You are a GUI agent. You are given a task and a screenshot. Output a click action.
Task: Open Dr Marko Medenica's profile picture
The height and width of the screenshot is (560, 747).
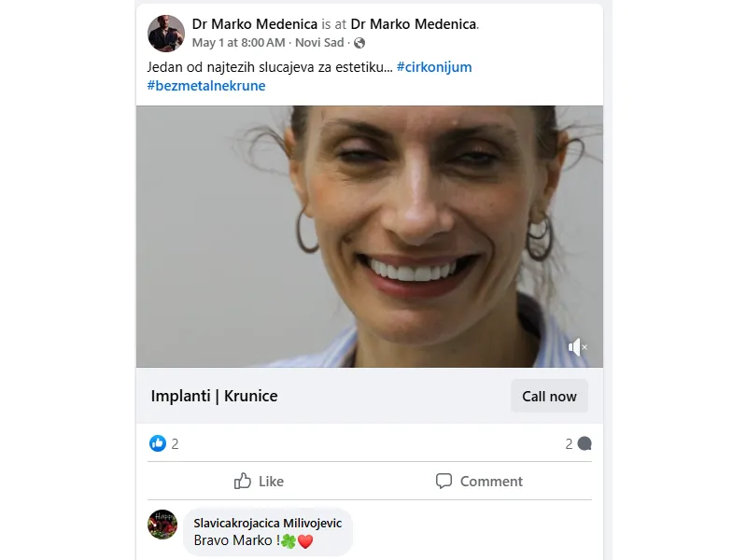pyautogui.click(x=165, y=34)
